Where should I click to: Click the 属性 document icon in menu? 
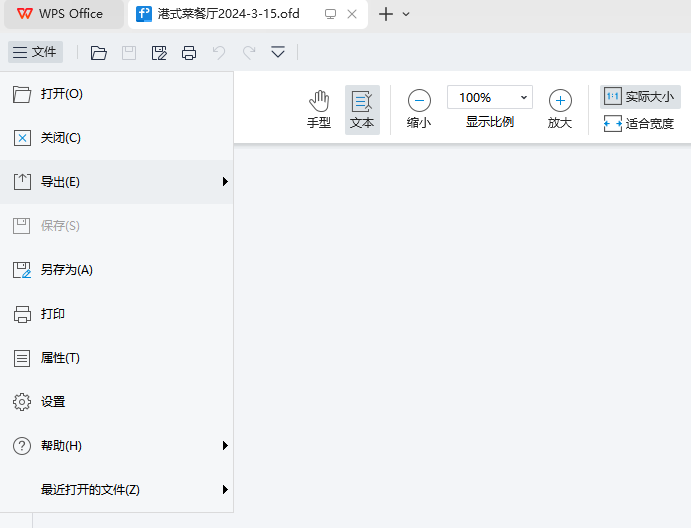(x=22, y=358)
